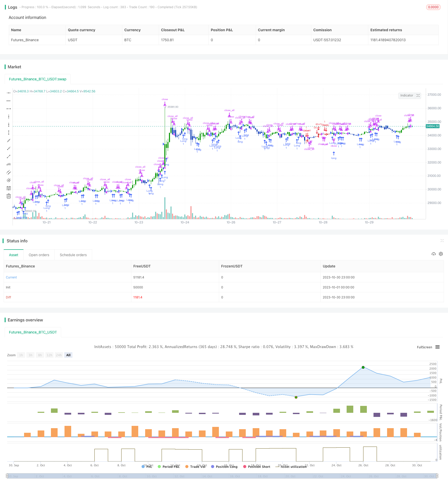The height and width of the screenshot is (486, 448).
Task: Open the earnings chart hamburger menu
Action: 438,347
